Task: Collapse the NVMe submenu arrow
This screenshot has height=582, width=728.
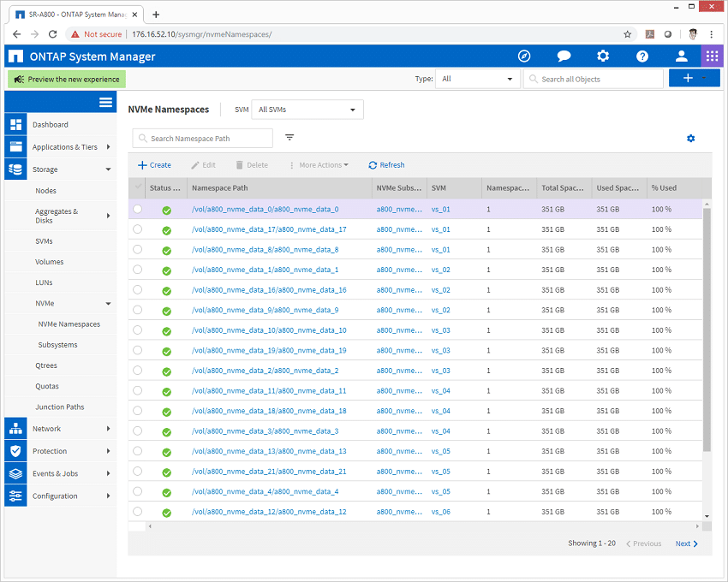Action: point(108,304)
